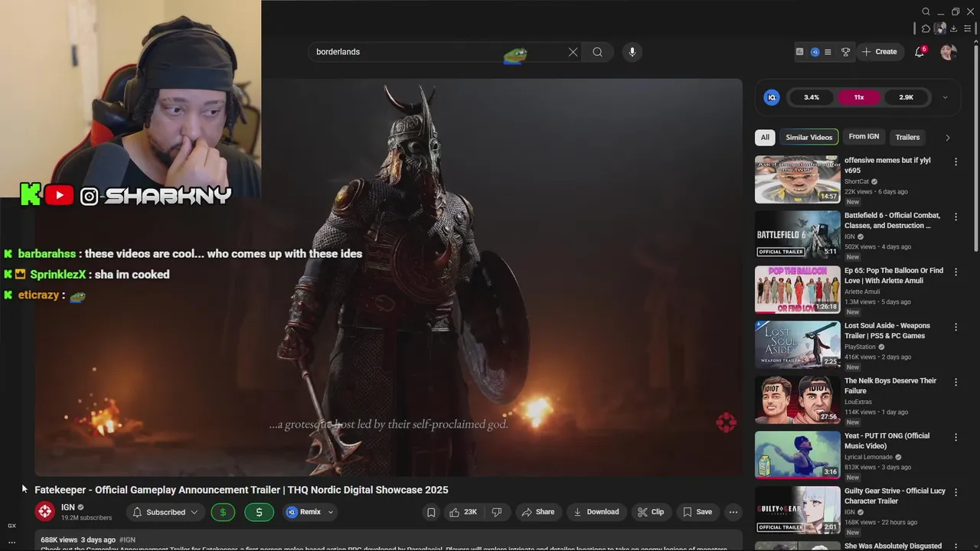Viewport: 980px width, 551px height.
Task: Open offensive memes video thumbnail
Action: coord(797,180)
